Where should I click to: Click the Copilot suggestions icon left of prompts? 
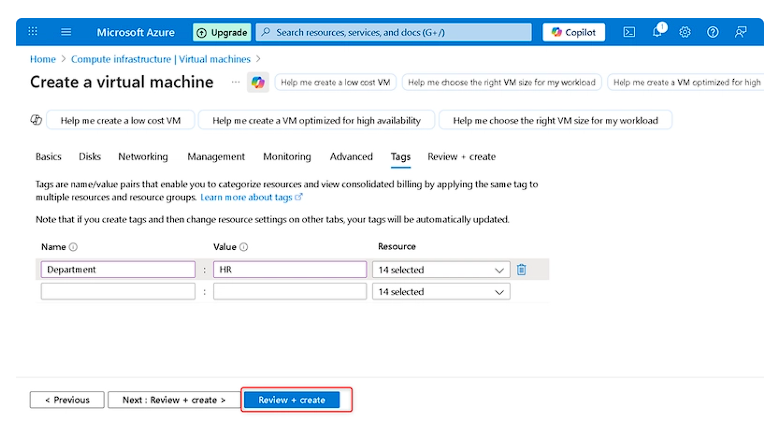[x=36, y=120]
